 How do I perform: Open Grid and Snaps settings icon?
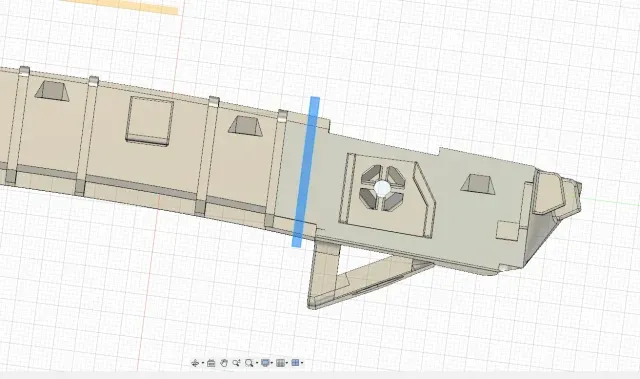click(x=280, y=363)
